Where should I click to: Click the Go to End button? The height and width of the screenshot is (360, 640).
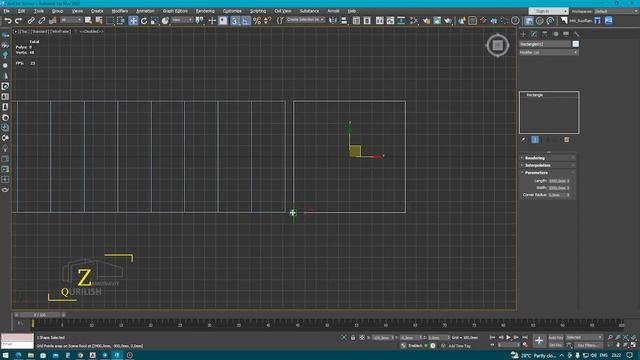click(x=525, y=337)
